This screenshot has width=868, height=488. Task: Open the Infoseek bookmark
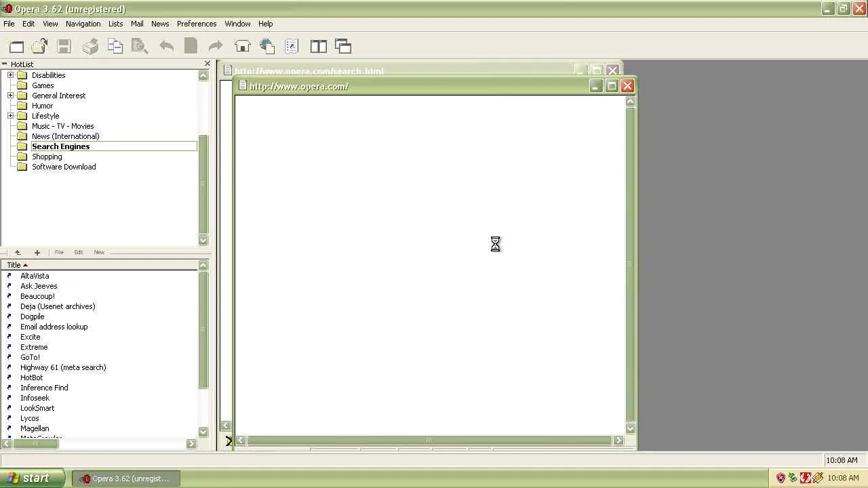point(35,398)
